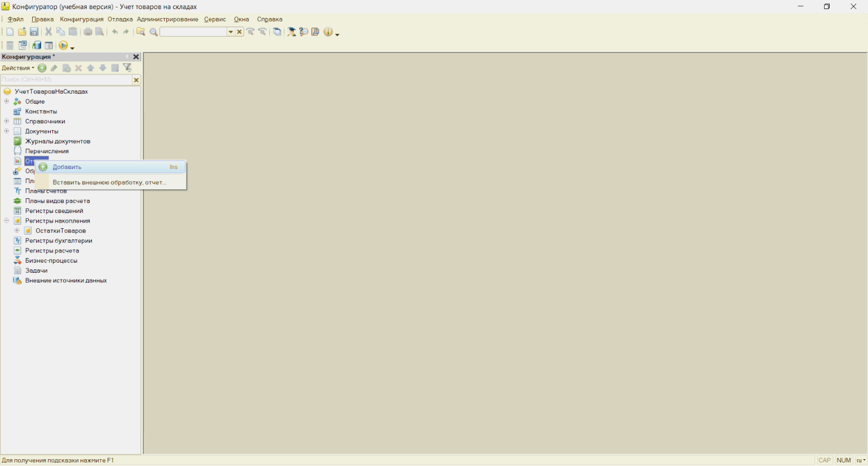This screenshot has height=466, width=868.
Task: Click Move up arrow in Configuration panel
Action: pos(91,68)
